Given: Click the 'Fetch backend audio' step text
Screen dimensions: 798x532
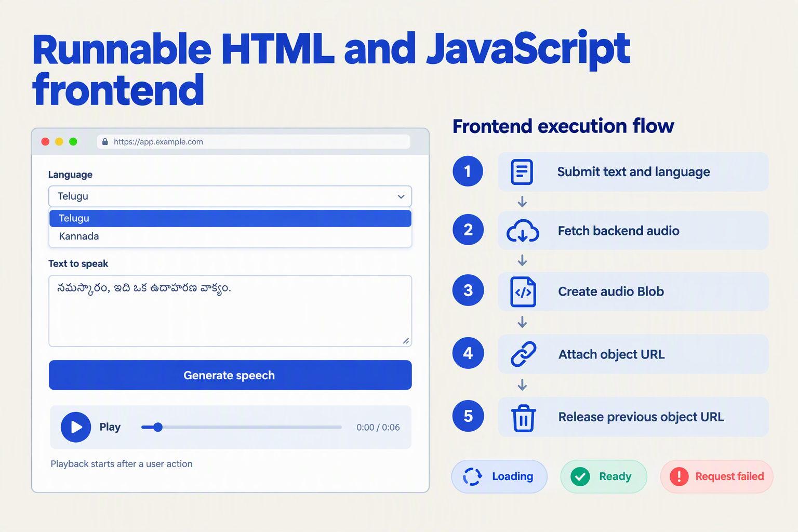Looking at the screenshot, I should tap(619, 231).
